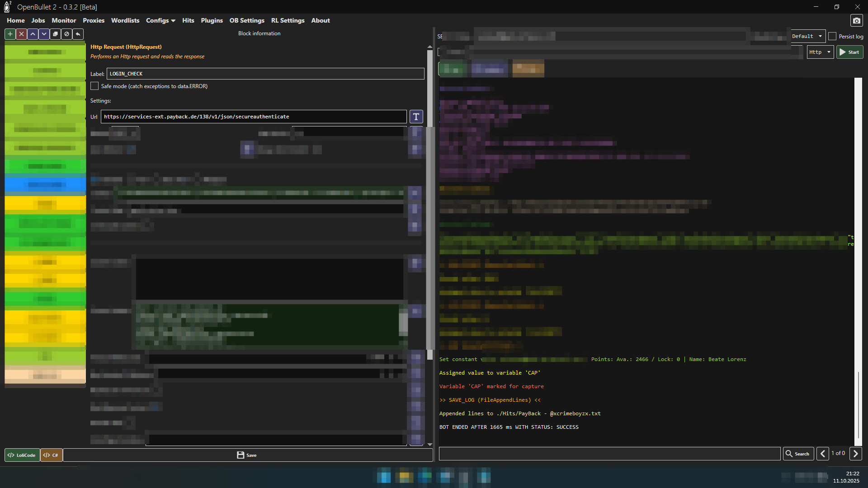Move the selected block down
Image resolution: width=868 pixels, height=488 pixels.
pyautogui.click(x=44, y=34)
